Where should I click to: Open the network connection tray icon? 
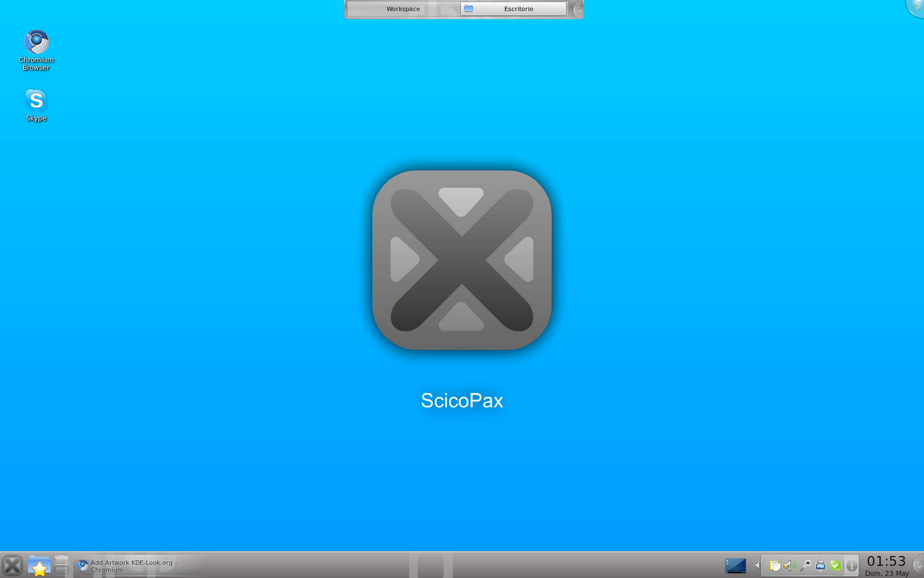pyautogui.click(x=805, y=565)
